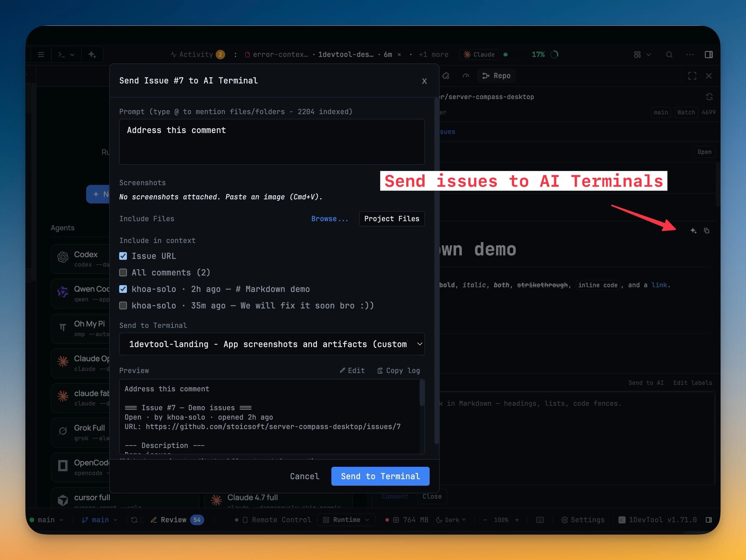Viewport: 746px width, 560px height.
Task: Click the main branch badge in the repo header
Action: tap(660, 113)
